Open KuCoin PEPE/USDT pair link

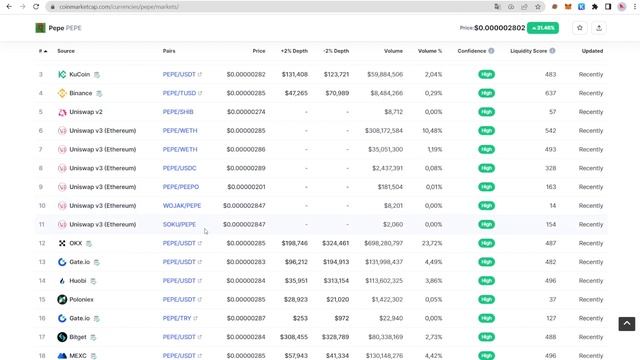point(179,74)
